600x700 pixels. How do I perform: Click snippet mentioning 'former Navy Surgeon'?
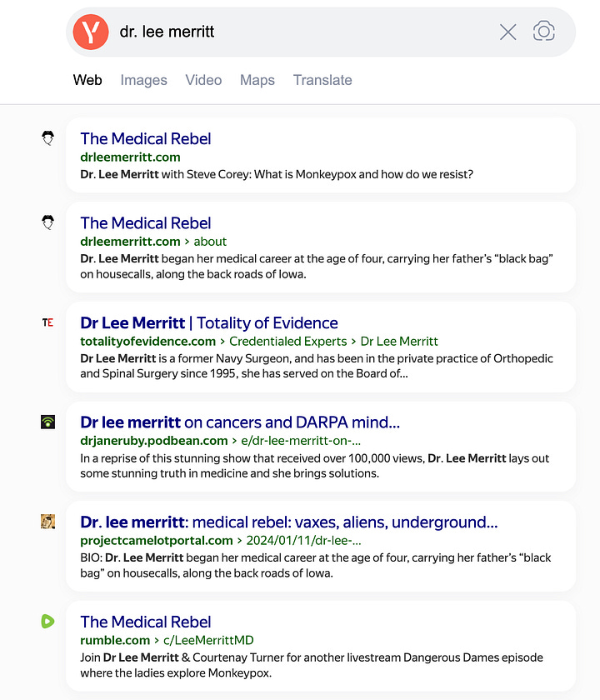(x=317, y=366)
